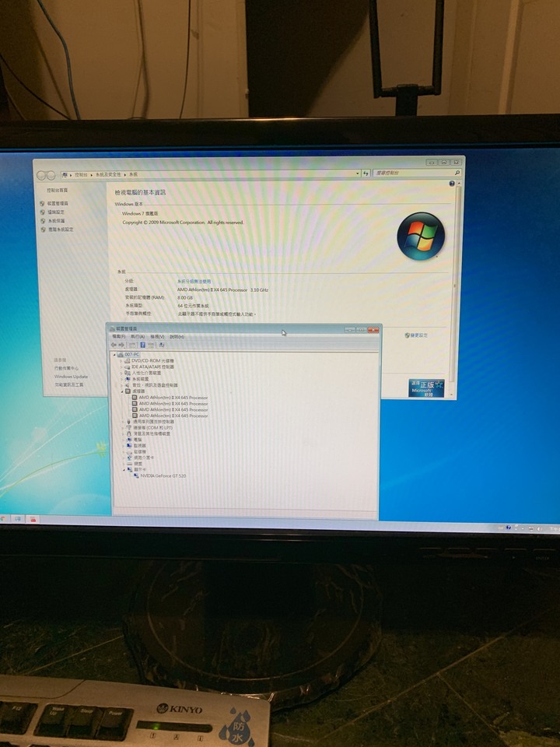The image size is (560, 747).
Task: Toggle the console tree button in Device Manager toolbar
Action: [x=133, y=345]
